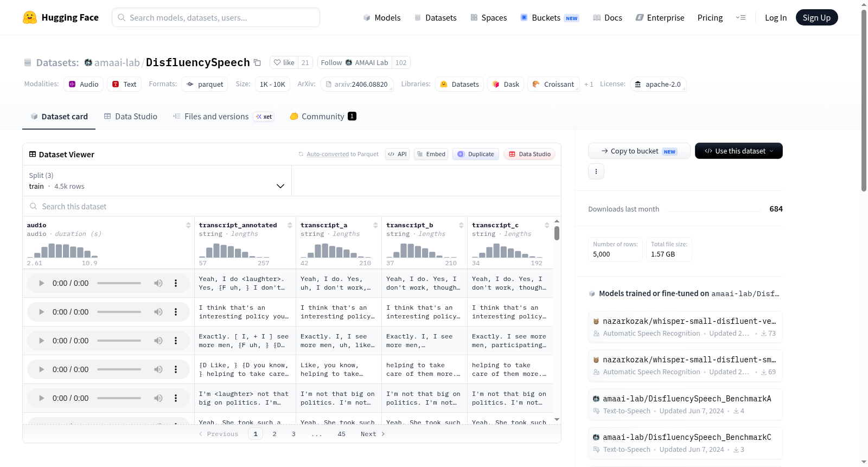
Task: Open Enterprise page
Action: [x=660, y=17]
